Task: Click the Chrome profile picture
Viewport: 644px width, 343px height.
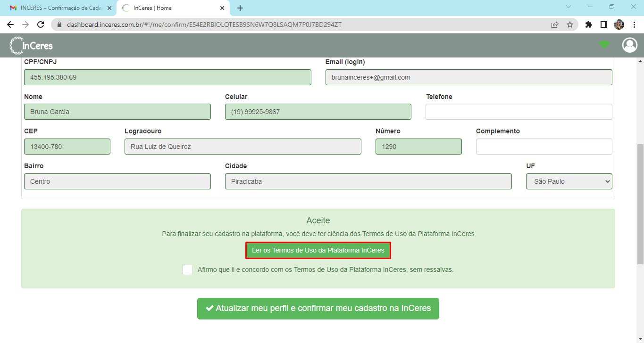Action: [x=619, y=24]
